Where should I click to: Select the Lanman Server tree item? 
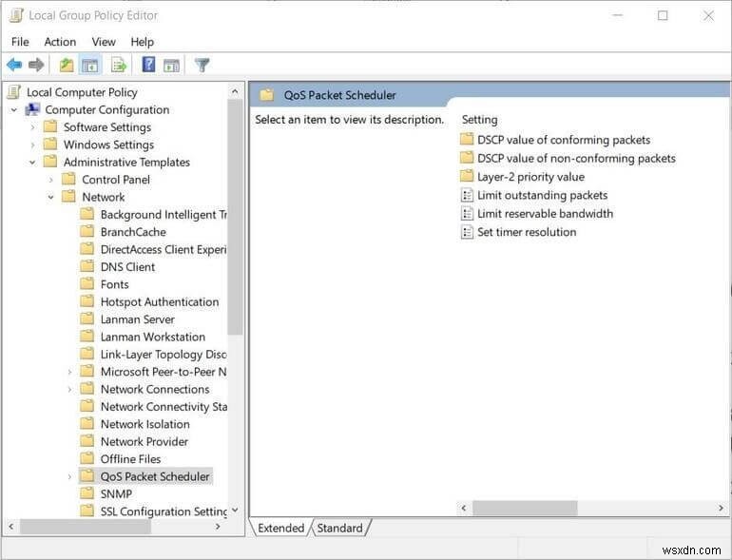click(138, 319)
